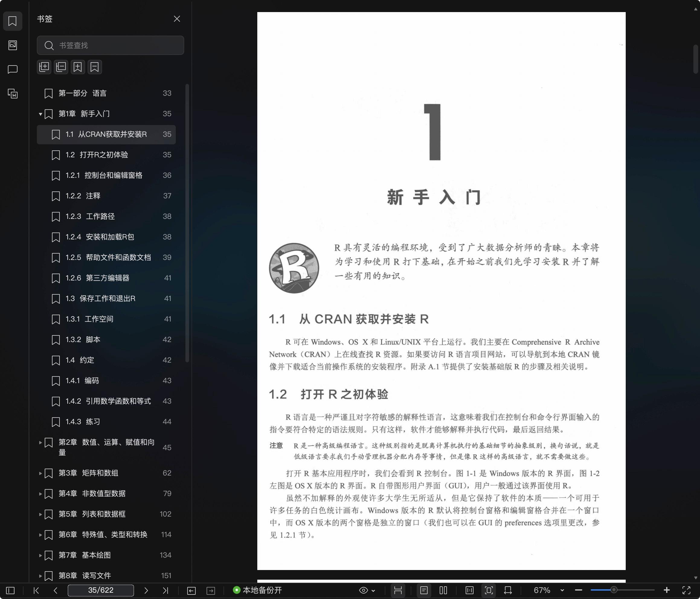700x599 pixels.
Task: Zoom in with the plus button
Action: [666, 590]
